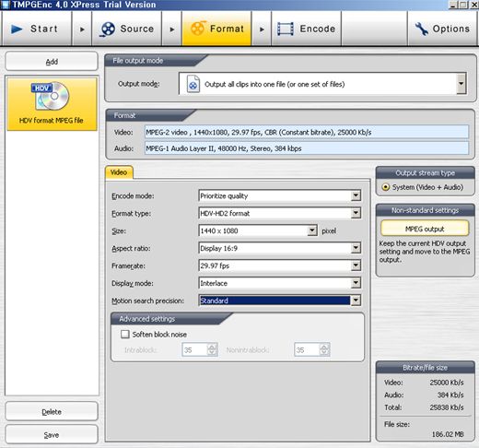The width and height of the screenshot is (479, 448).
Task: Click the Encode filmstrip icon
Action: pyautogui.click(x=286, y=29)
